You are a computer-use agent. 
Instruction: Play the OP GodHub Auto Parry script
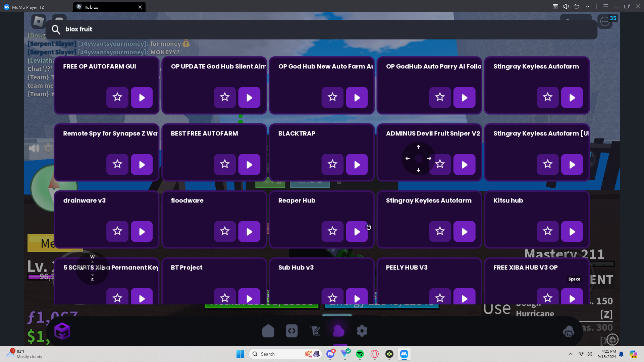[465, 98]
